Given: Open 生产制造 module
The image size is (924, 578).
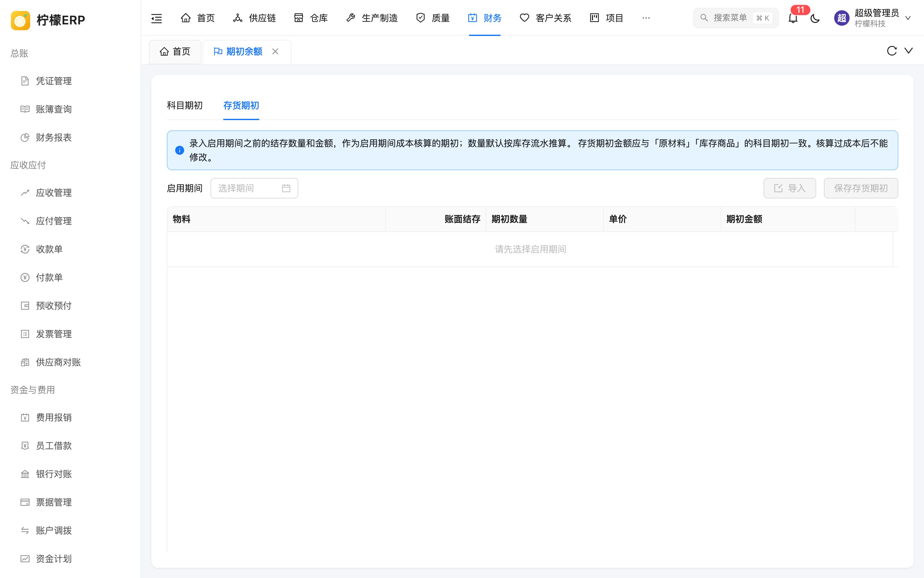Looking at the screenshot, I should [x=372, y=18].
